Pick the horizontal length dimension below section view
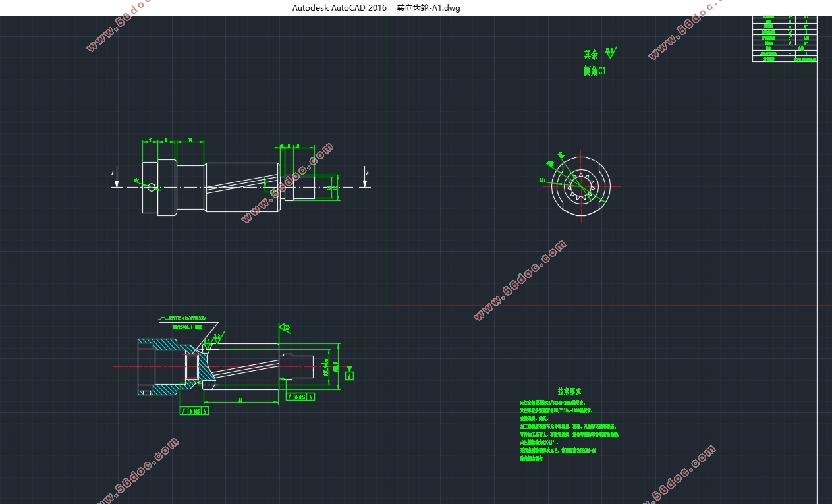Viewport: 832px width, 504px height. pyautogui.click(x=241, y=400)
